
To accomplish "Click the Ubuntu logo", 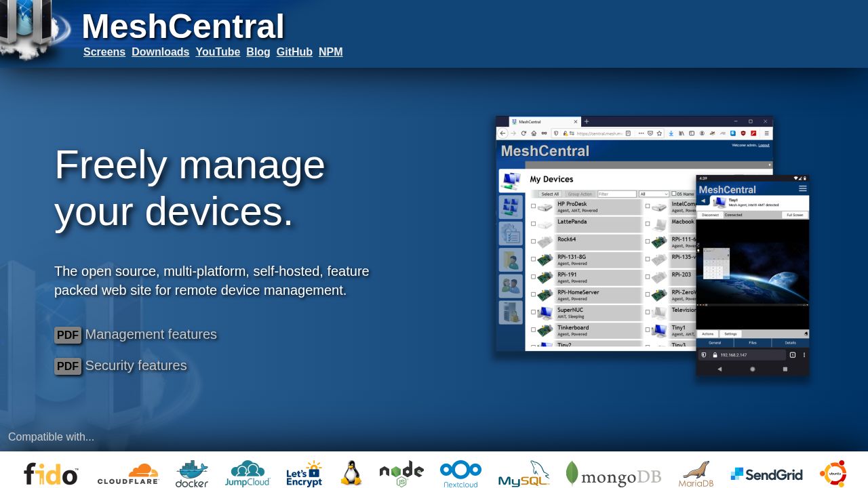I will [x=833, y=473].
